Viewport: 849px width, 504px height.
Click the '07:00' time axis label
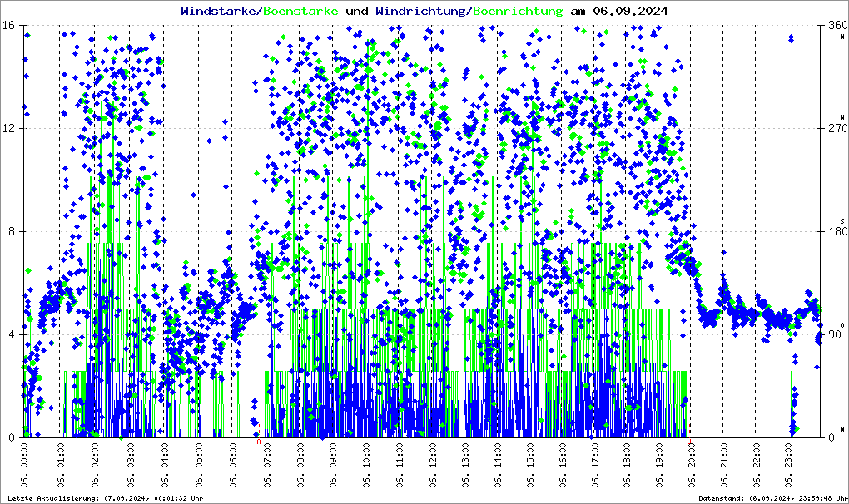(267, 457)
